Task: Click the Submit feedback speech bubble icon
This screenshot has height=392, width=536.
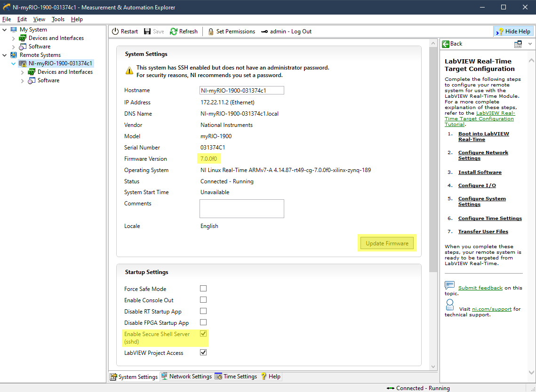Action: (449, 285)
